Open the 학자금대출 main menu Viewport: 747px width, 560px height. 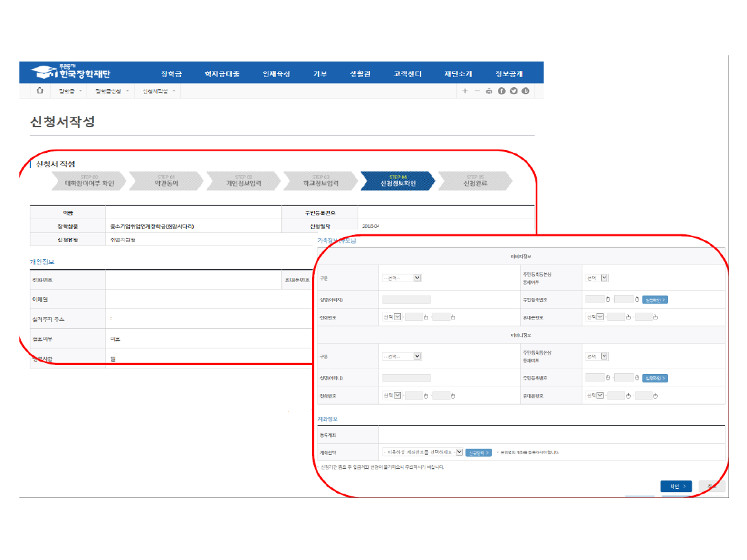(x=221, y=74)
